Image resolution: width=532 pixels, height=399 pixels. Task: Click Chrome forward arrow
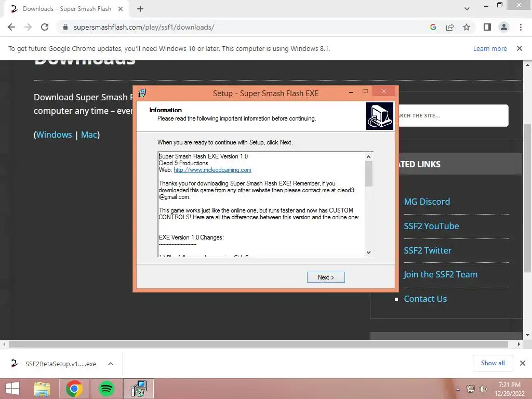coord(28,27)
